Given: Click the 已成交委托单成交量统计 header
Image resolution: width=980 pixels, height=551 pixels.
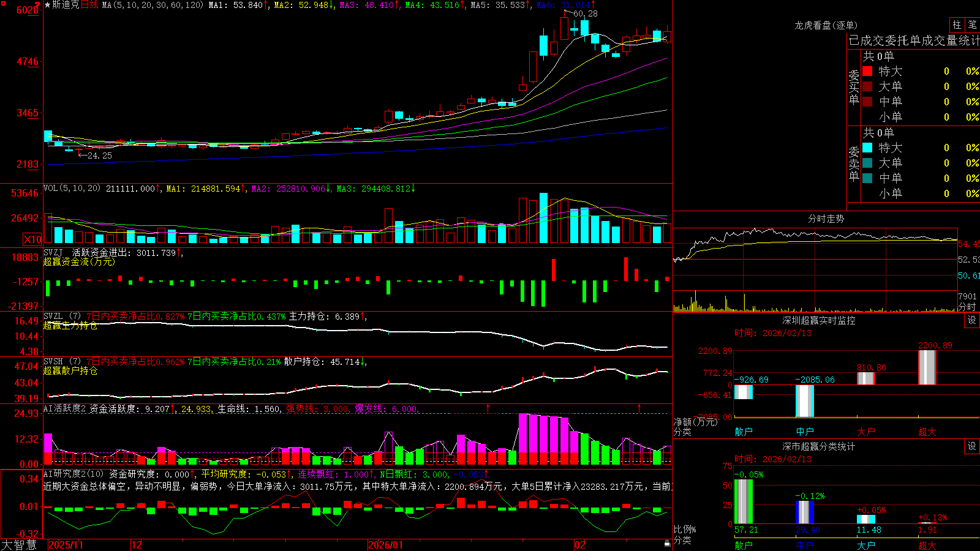Looking at the screenshot, I should 914,40.
